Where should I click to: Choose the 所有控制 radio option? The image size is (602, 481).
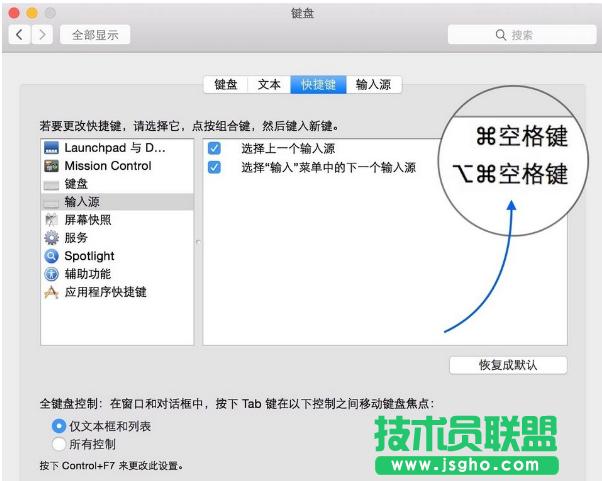[x=59, y=444]
